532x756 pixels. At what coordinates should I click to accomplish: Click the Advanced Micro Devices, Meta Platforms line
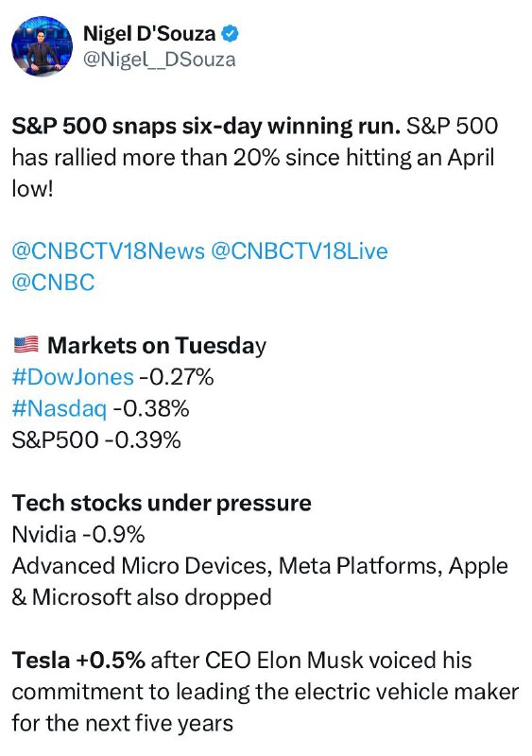tap(260, 566)
